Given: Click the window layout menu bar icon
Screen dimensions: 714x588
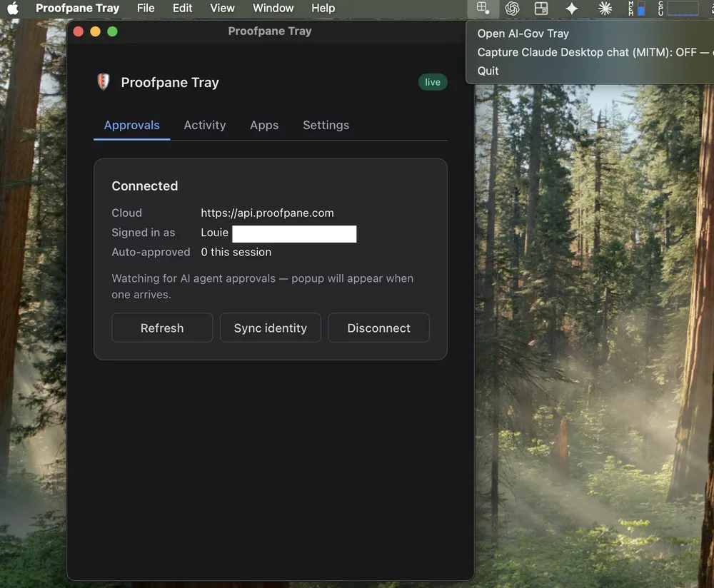Looking at the screenshot, I should pos(541,8).
